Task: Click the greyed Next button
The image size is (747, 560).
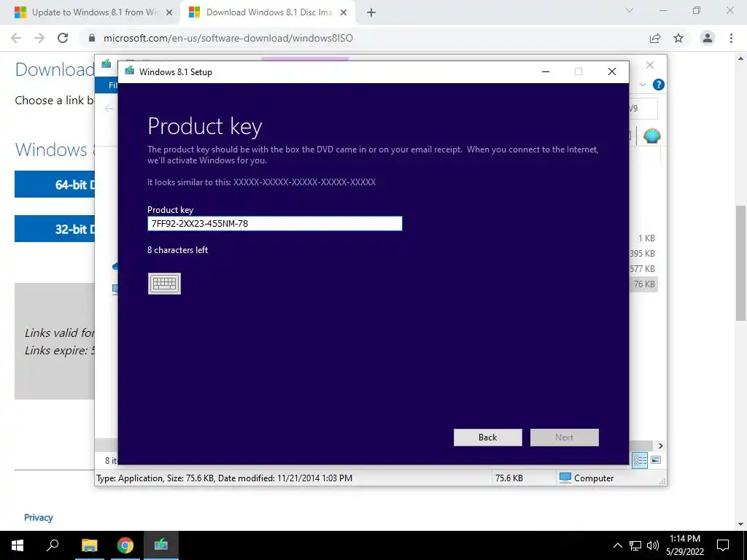Action: tap(565, 437)
